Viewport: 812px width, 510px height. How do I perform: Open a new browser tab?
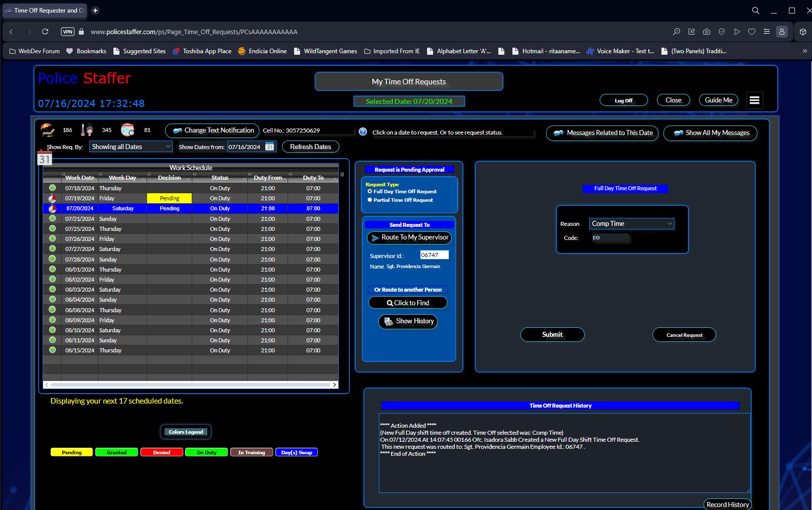click(95, 11)
